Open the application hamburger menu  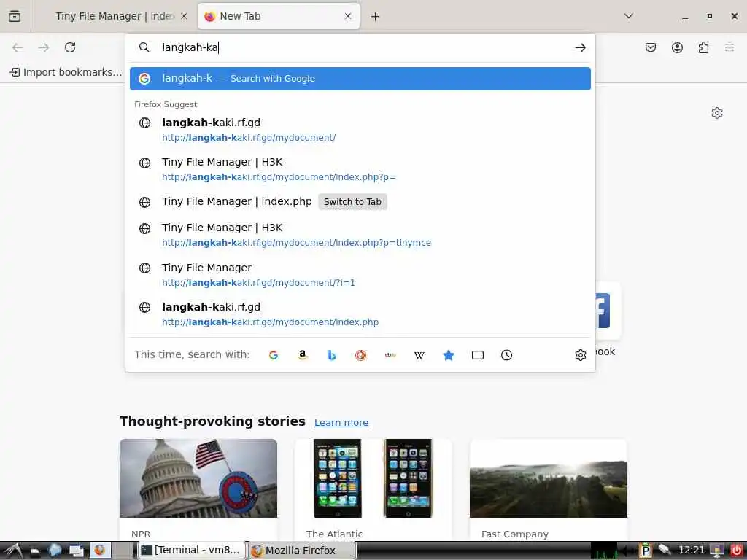point(729,47)
